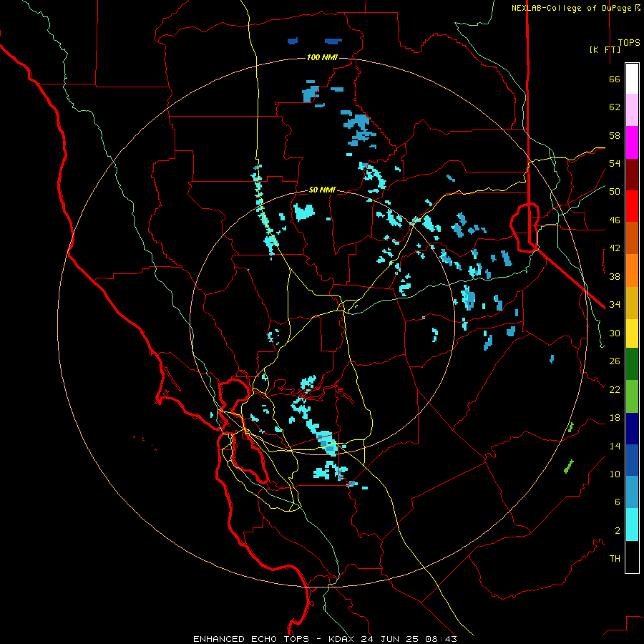Click the black TH legend swatch

pyautogui.click(x=632, y=557)
